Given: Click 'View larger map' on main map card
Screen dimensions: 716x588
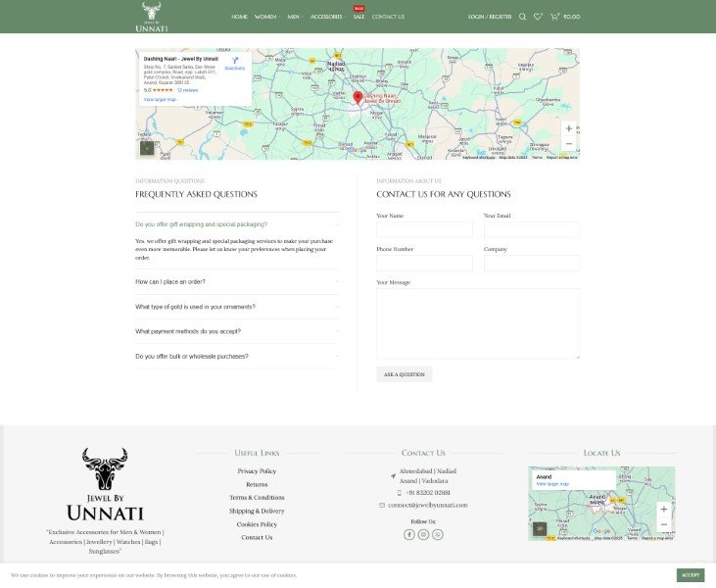Looking at the screenshot, I should pyautogui.click(x=160, y=100).
